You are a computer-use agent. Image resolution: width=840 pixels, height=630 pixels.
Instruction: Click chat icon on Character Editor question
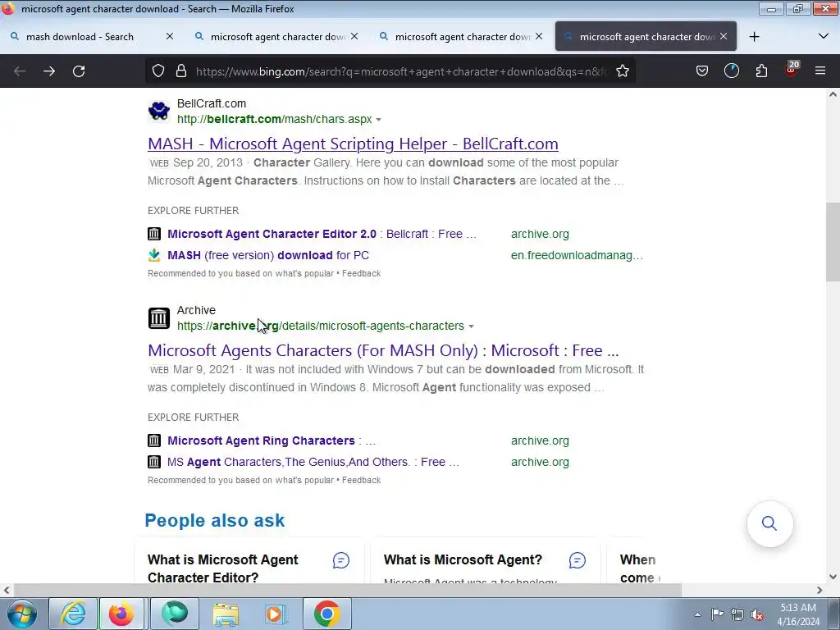pos(341,560)
